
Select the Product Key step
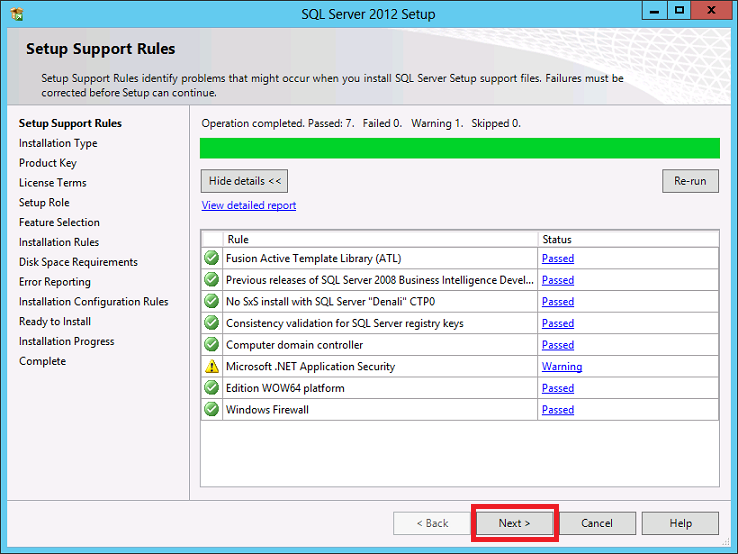[48, 163]
